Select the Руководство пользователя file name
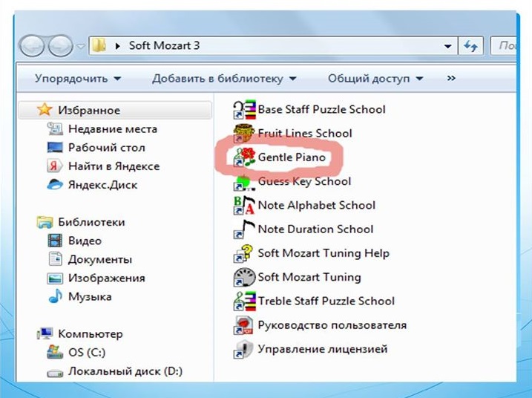Image resolution: width=532 pixels, height=398 pixels. click(x=332, y=325)
